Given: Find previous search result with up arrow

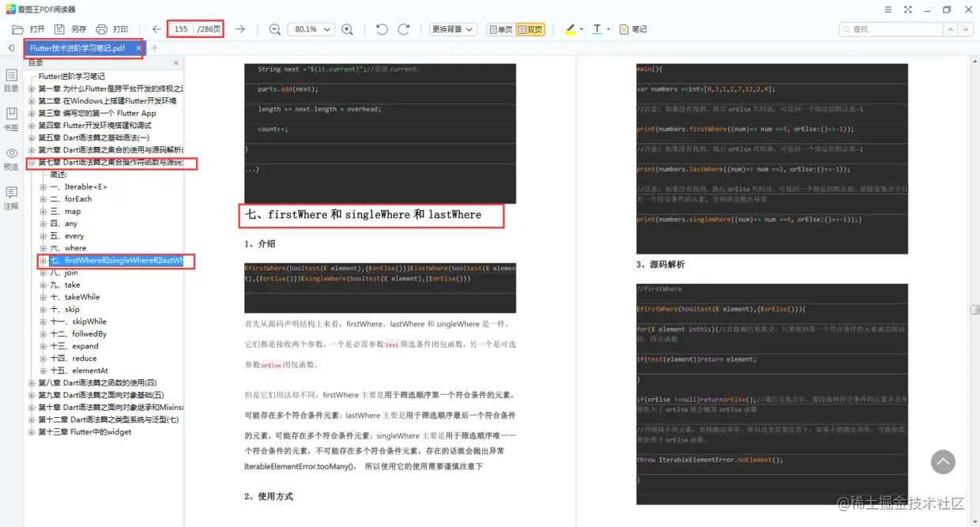Looking at the screenshot, I should click(x=950, y=29).
